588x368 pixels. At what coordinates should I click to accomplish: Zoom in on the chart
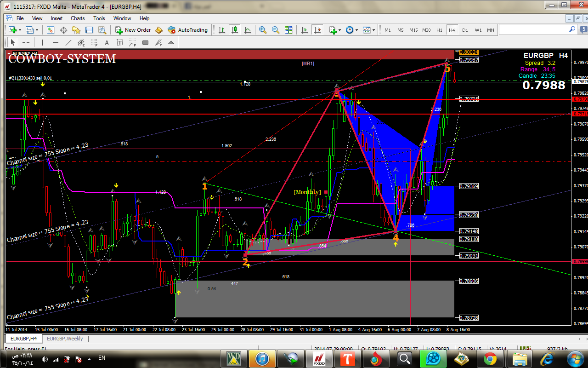coord(263,30)
